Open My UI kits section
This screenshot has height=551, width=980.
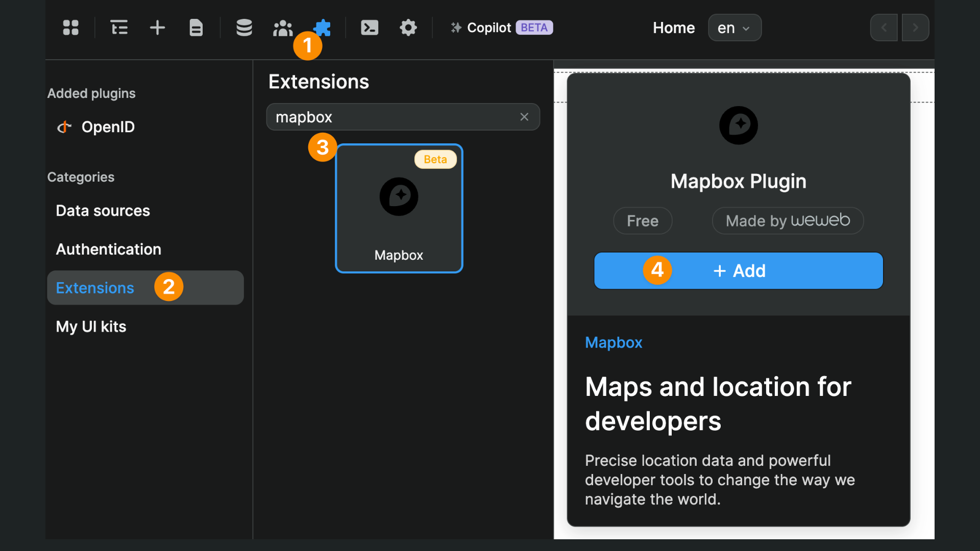click(x=91, y=327)
